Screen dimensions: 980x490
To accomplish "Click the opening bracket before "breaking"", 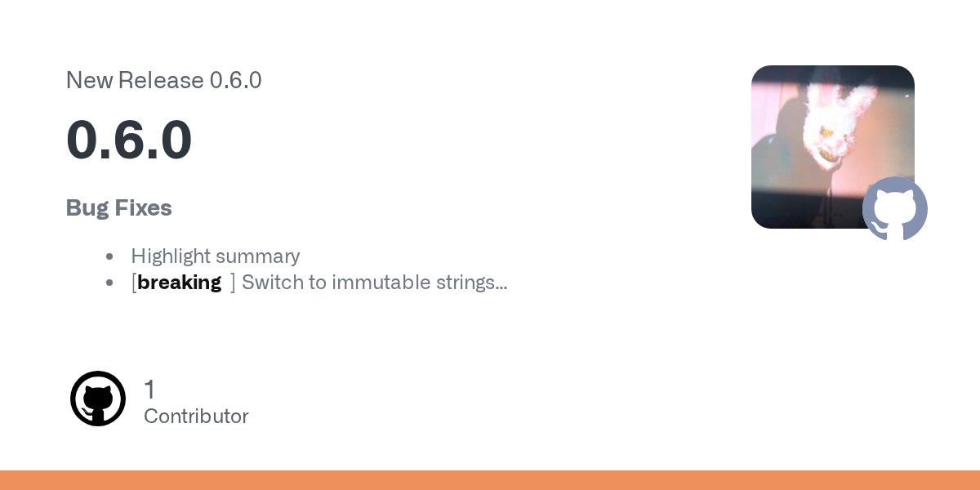I will [134, 283].
